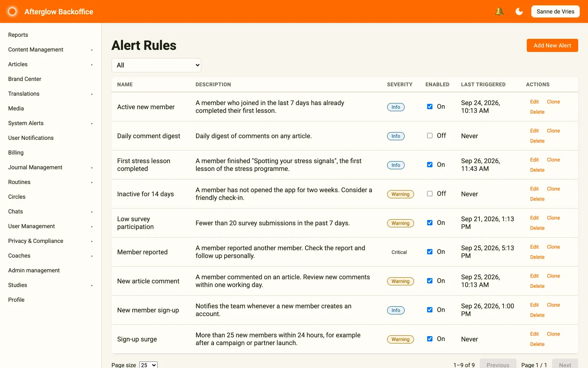This screenshot has width=588, height=368.
Task: Delete Low survey participation alert
Action: point(537,228)
